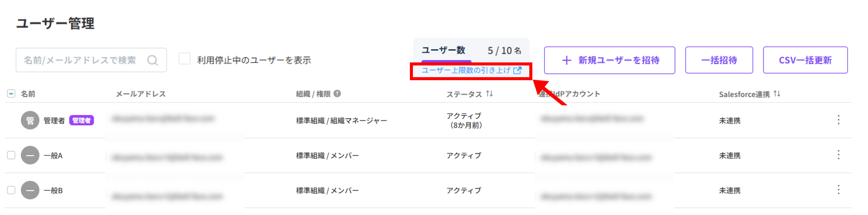The image size is (868, 215).
Task: Open more options for 一般A row
Action: coord(838,155)
